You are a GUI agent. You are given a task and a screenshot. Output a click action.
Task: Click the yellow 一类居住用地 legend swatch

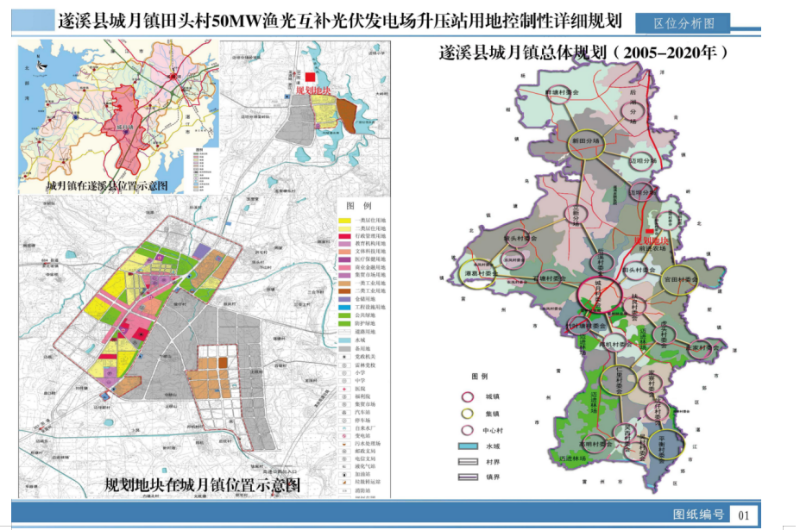click(346, 220)
